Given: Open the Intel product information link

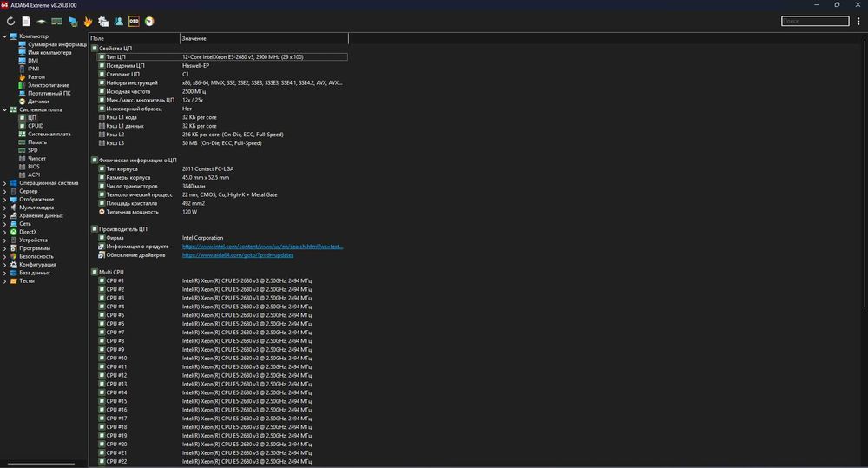Looking at the screenshot, I should [x=262, y=247].
